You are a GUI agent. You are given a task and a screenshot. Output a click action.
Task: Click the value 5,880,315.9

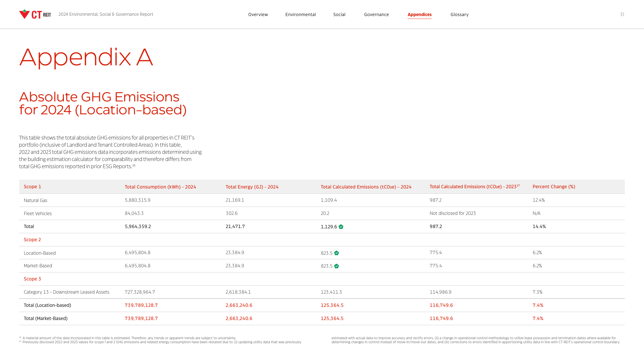point(137,200)
